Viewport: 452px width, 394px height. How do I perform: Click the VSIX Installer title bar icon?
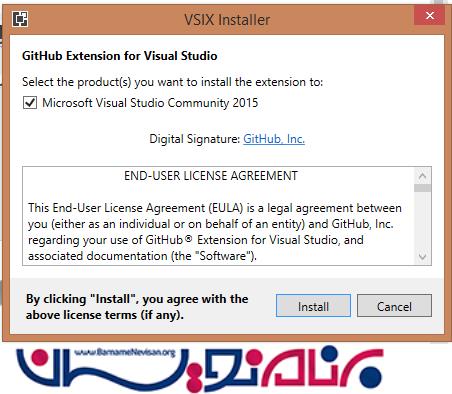pos(20,19)
